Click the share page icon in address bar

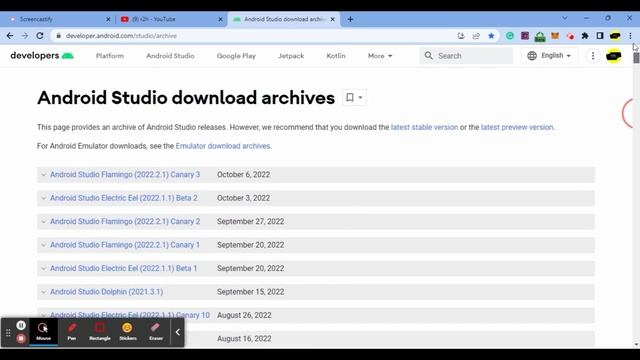click(x=476, y=36)
